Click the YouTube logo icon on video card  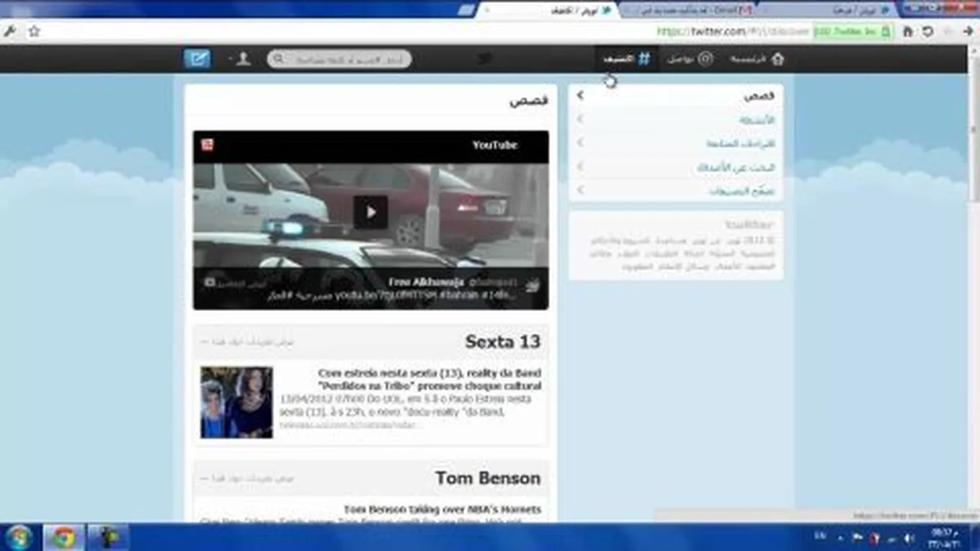pyautogui.click(x=208, y=145)
